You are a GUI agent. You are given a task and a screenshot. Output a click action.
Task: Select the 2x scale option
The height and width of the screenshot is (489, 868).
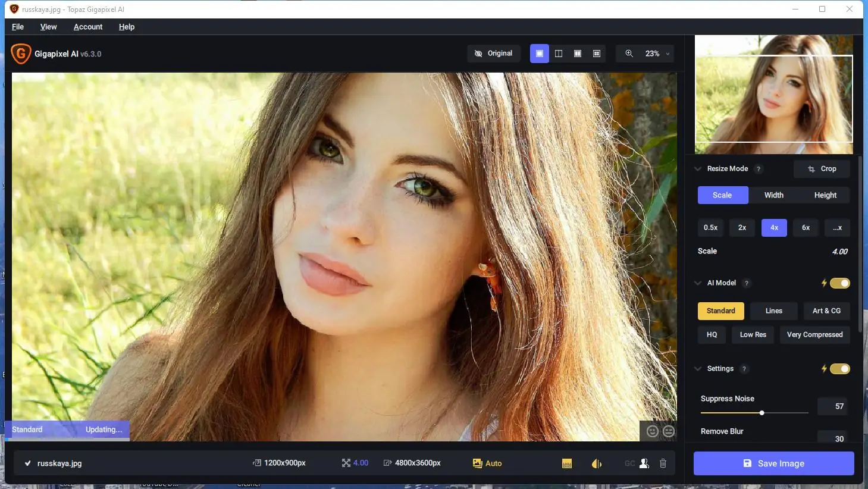click(x=742, y=228)
